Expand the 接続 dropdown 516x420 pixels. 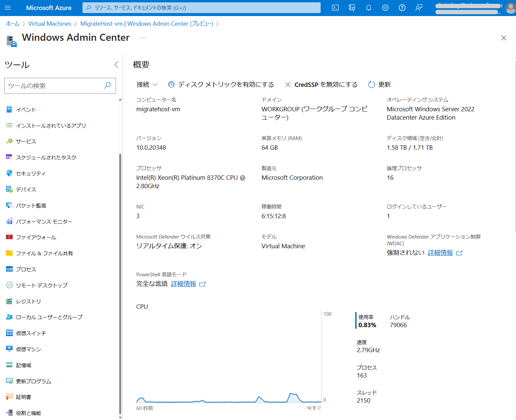(147, 85)
